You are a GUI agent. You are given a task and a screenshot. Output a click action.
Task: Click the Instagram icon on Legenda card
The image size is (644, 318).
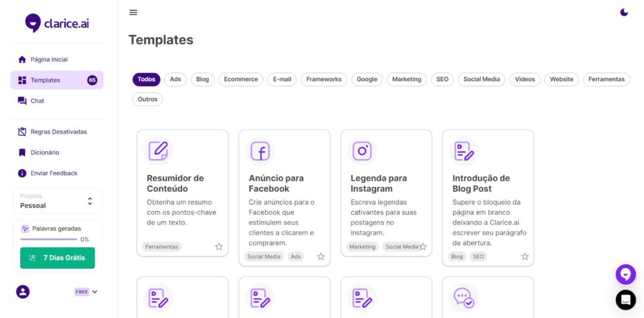click(x=362, y=151)
